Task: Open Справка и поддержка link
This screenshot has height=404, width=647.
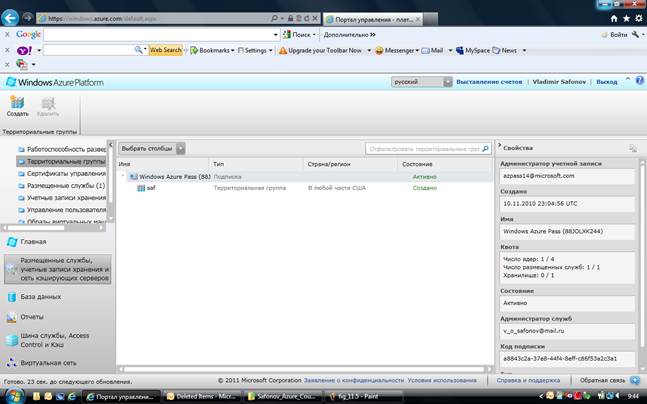Action: 528,380
